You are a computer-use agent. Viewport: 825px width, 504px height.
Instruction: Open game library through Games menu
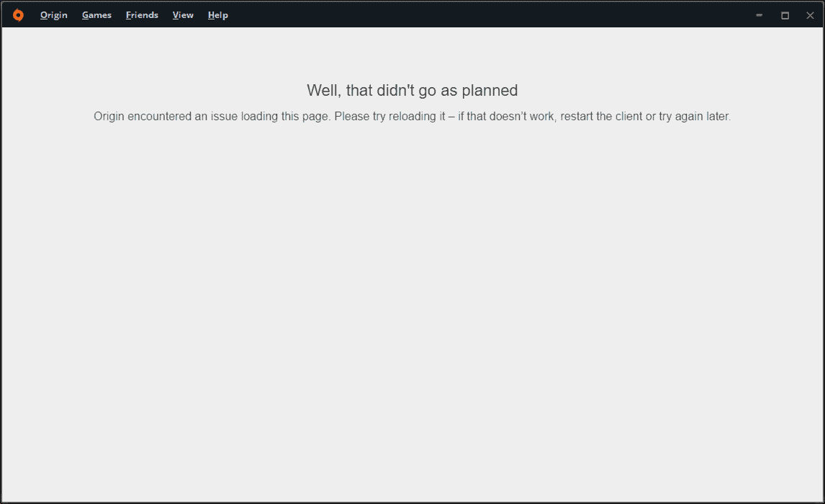[x=96, y=14]
